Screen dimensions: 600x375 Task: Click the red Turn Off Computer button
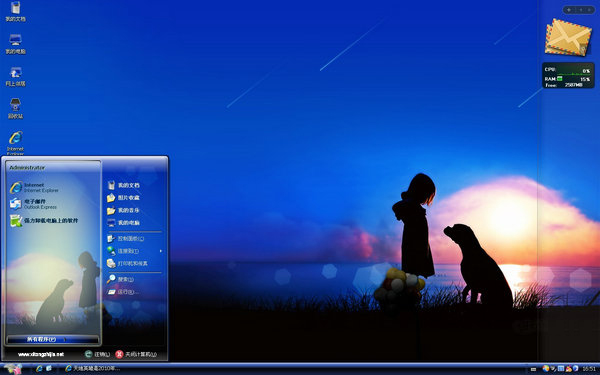click(136, 354)
